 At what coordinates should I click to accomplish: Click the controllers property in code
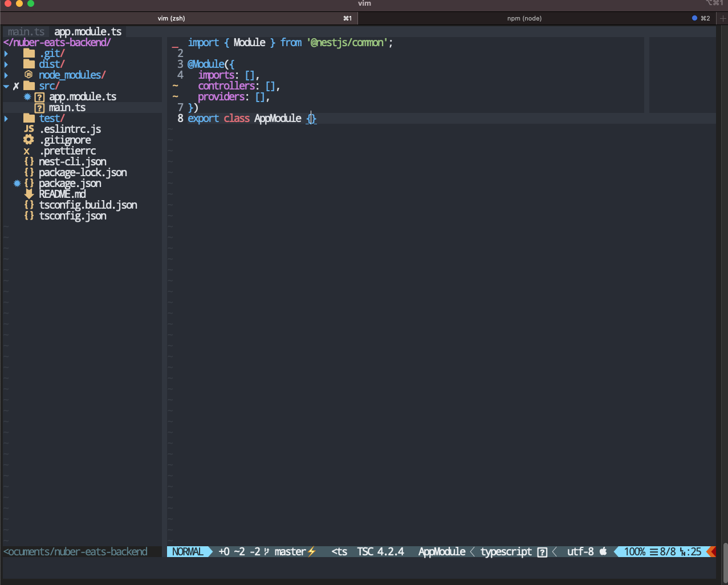pos(226,86)
